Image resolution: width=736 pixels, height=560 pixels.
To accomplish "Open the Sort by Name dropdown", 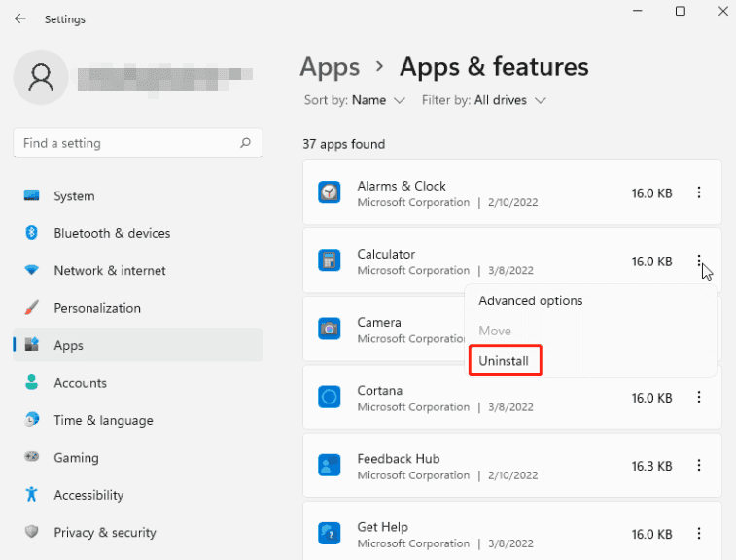I will [354, 100].
